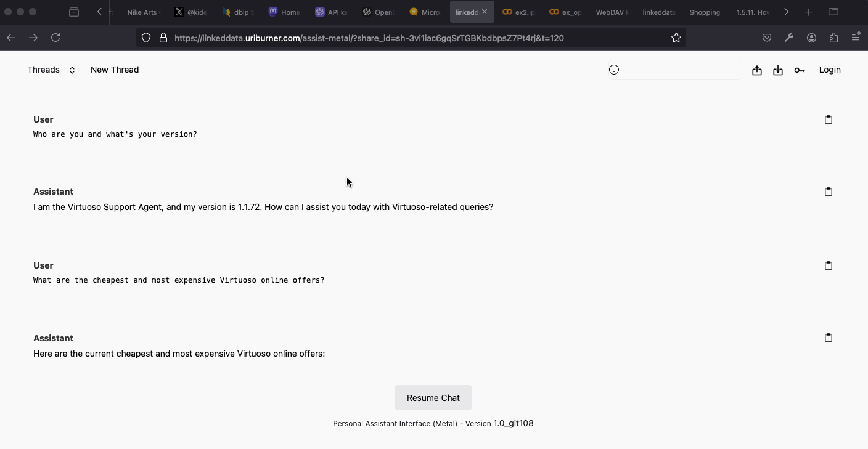Image resolution: width=868 pixels, height=449 pixels.
Task: Close the active linkeddata tab
Action: 485,12
